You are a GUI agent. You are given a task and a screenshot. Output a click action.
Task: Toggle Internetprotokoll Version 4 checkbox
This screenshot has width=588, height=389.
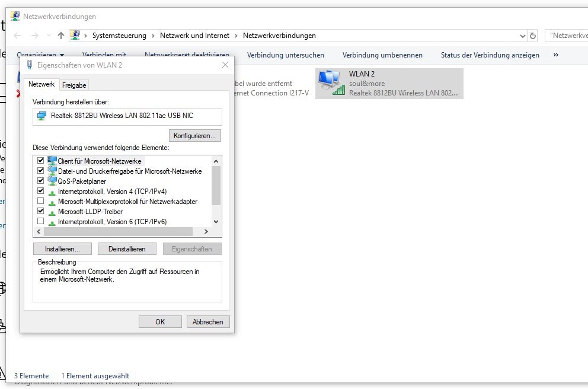[40, 191]
